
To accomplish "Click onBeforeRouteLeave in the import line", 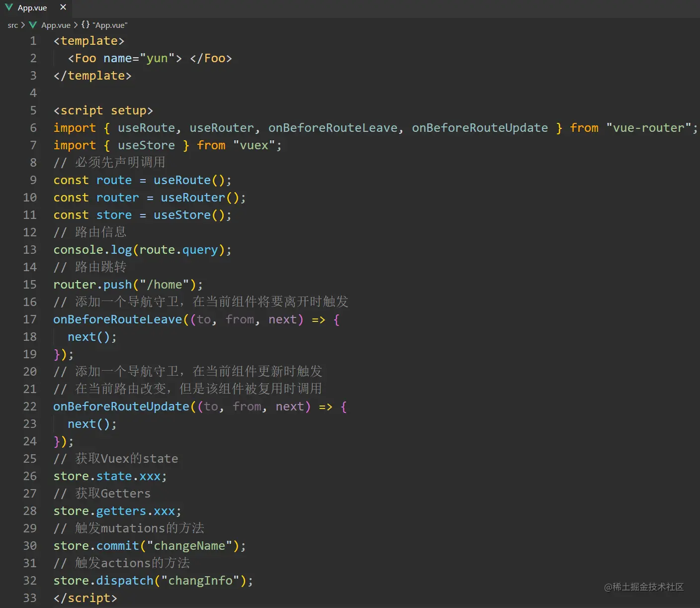I will coord(333,128).
